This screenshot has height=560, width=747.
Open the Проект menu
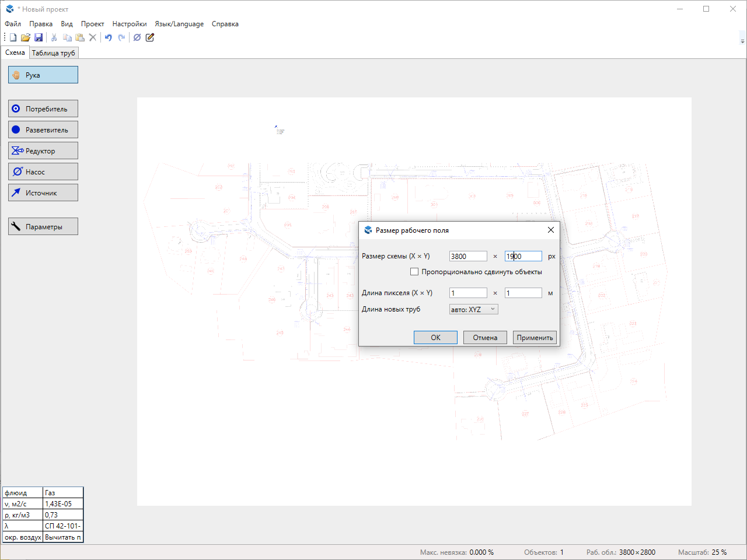click(x=92, y=24)
